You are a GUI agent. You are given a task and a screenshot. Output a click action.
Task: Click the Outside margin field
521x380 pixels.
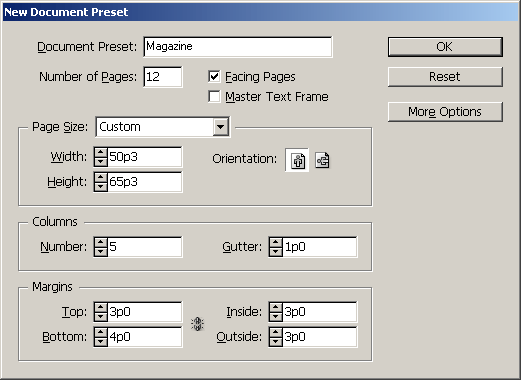(320, 337)
